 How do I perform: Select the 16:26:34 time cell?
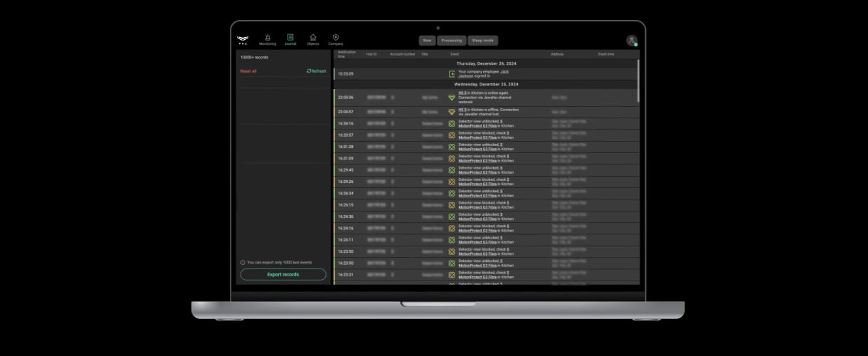click(x=346, y=193)
